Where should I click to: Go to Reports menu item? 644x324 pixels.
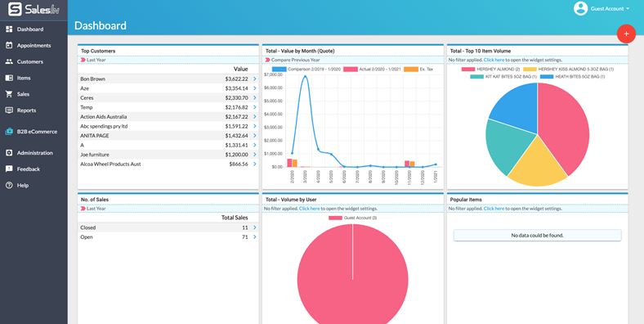coord(26,110)
